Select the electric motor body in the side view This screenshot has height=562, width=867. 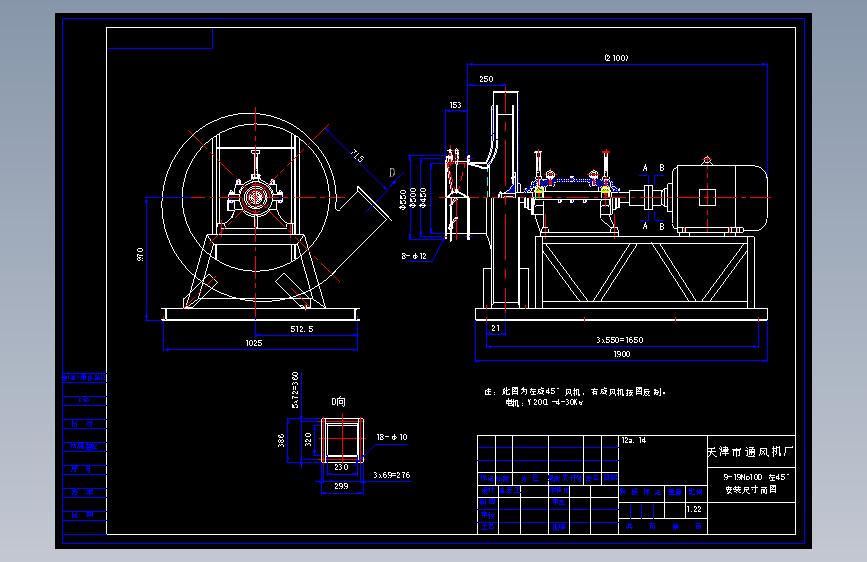click(x=719, y=197)
